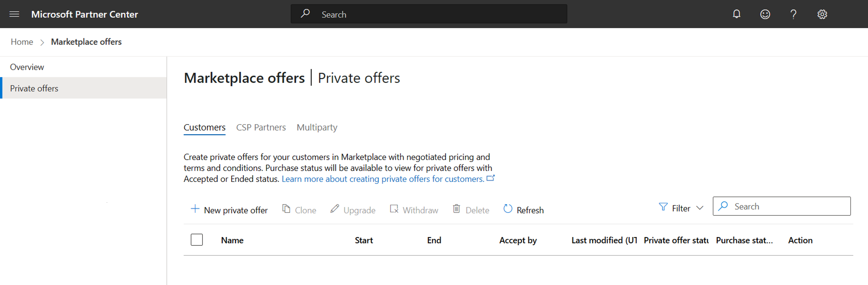Click the Filter funnel button

663,207
